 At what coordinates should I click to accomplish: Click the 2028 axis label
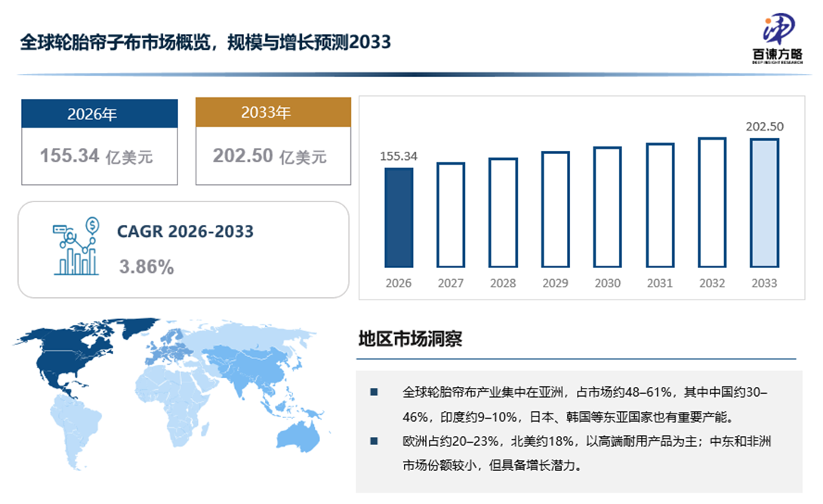(x=503, y=284)
